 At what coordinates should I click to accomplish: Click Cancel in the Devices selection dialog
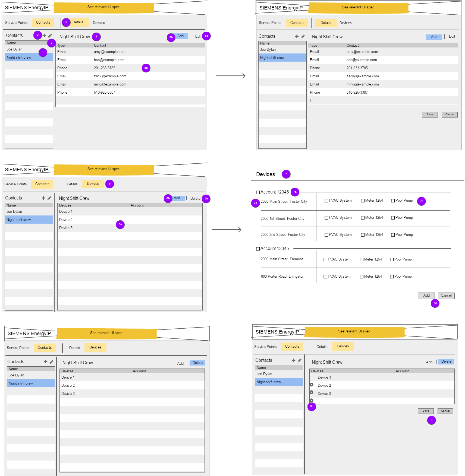[x=446, y=296]
